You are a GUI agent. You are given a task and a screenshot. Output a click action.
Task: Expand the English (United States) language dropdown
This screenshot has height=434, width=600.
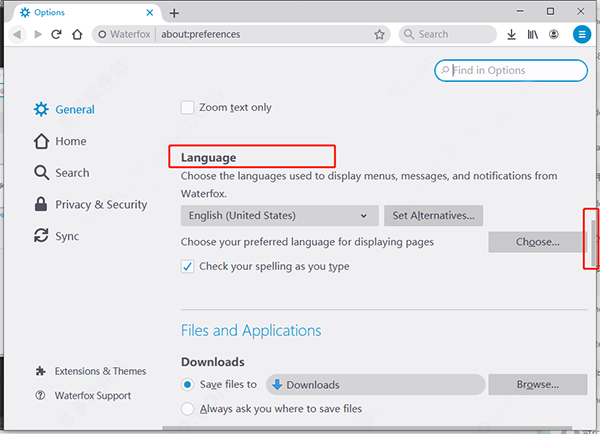pyautogui.click(x=279, y=215)
